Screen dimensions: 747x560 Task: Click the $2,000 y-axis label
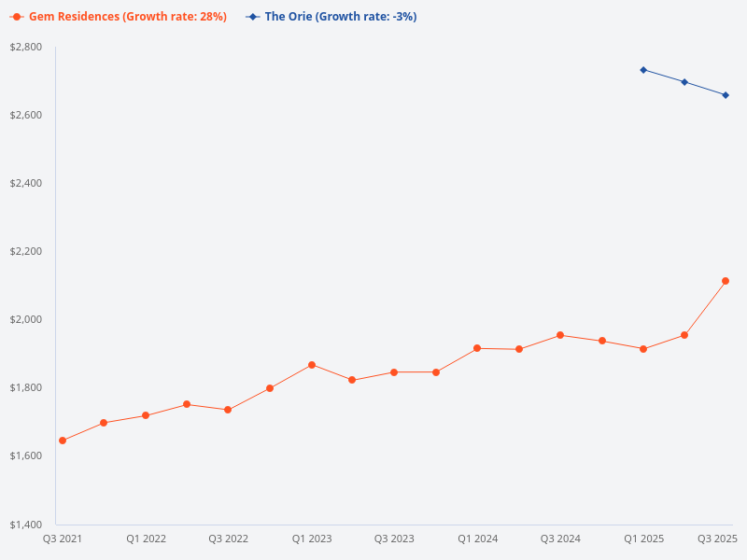point(25,319)
